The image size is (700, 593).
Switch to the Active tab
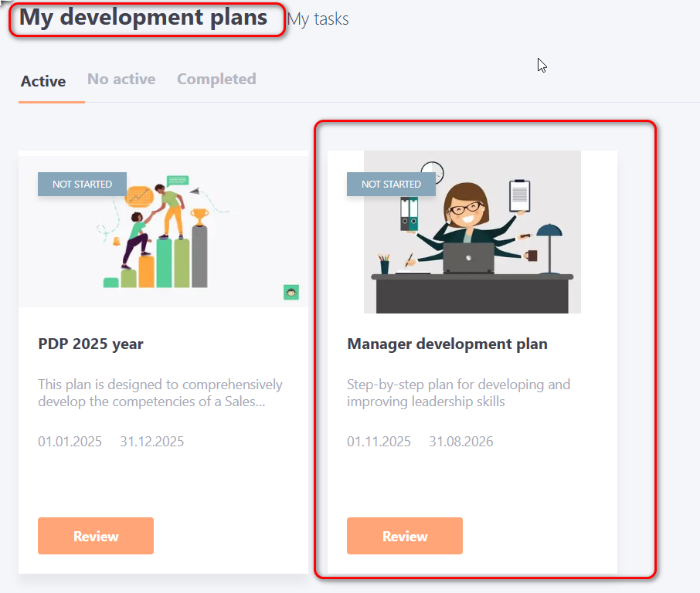pos(43,81)
